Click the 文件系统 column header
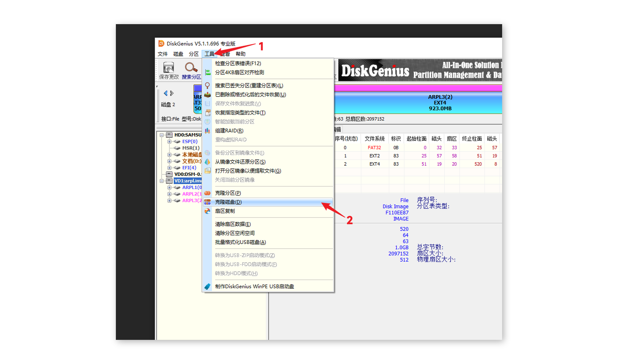Screen dimensions: 618x364 coord(374,139)
